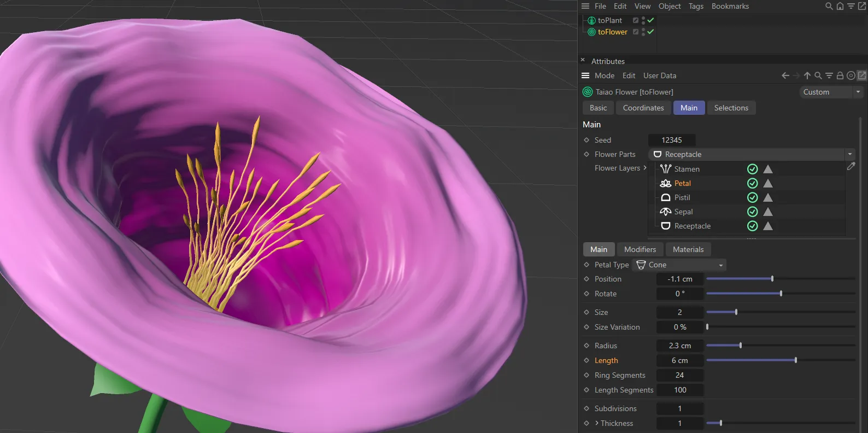Image resolution: width=868 pixels, height=433 pixels.
Task: Open the Object Manager hamburger menu
Action: coord(585,6)
